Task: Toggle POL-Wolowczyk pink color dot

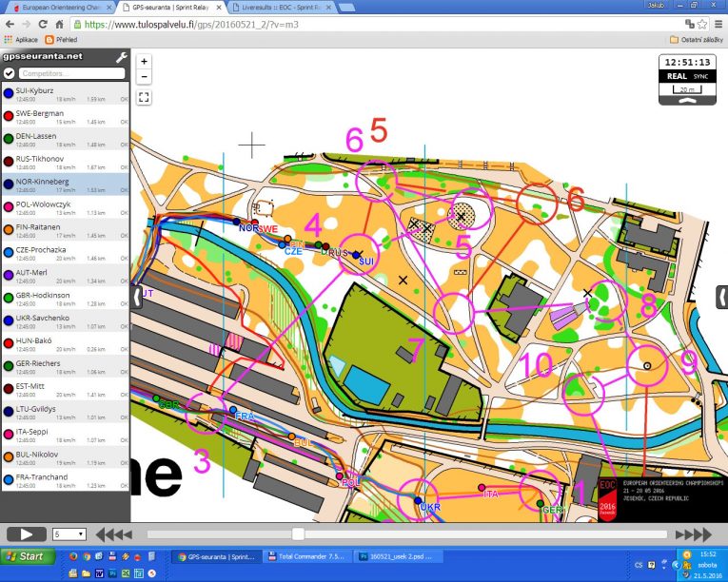Action: 9,207
